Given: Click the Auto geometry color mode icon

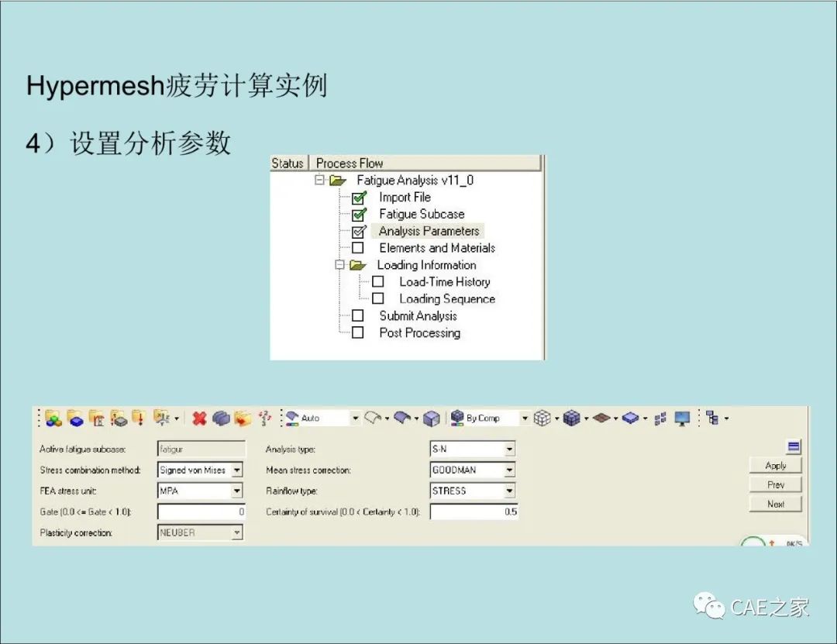Looking at the screenshot, I should tap(292, 418).
